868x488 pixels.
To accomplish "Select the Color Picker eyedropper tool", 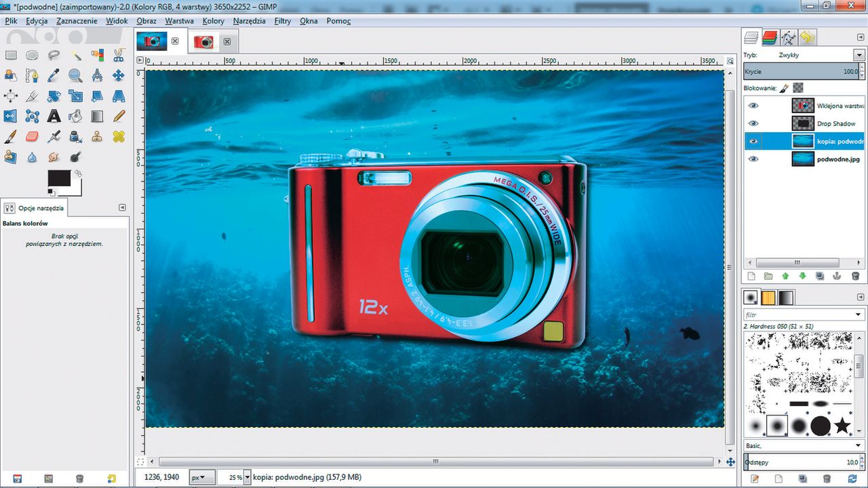I will [54, 75].
